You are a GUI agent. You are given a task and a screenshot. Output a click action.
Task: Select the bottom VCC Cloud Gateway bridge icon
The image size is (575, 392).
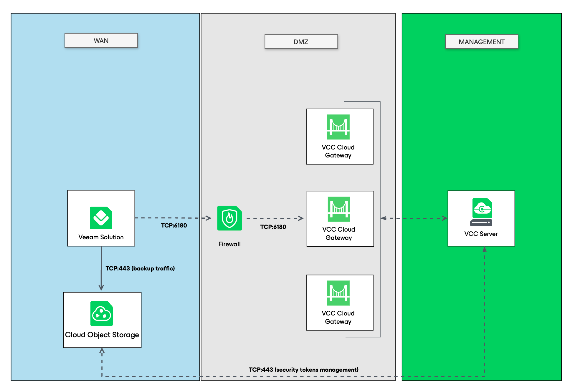tap(338, 293)
